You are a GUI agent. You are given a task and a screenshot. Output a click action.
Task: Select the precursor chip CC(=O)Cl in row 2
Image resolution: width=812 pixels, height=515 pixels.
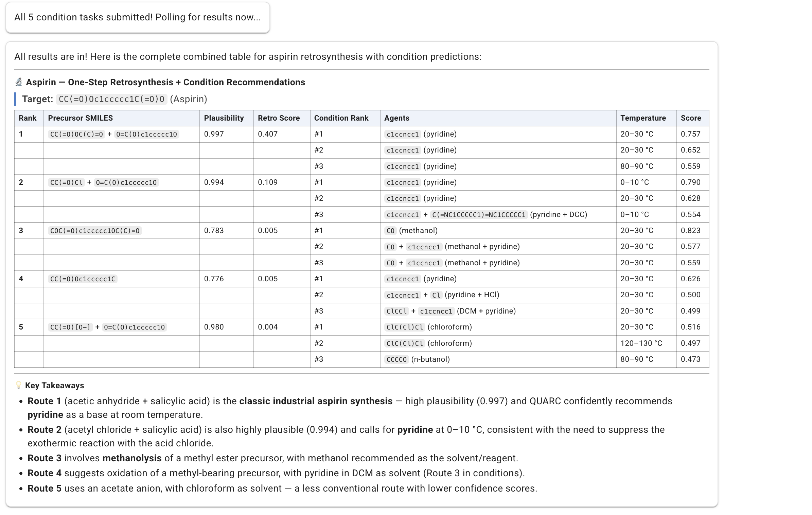tap(66, 182)
